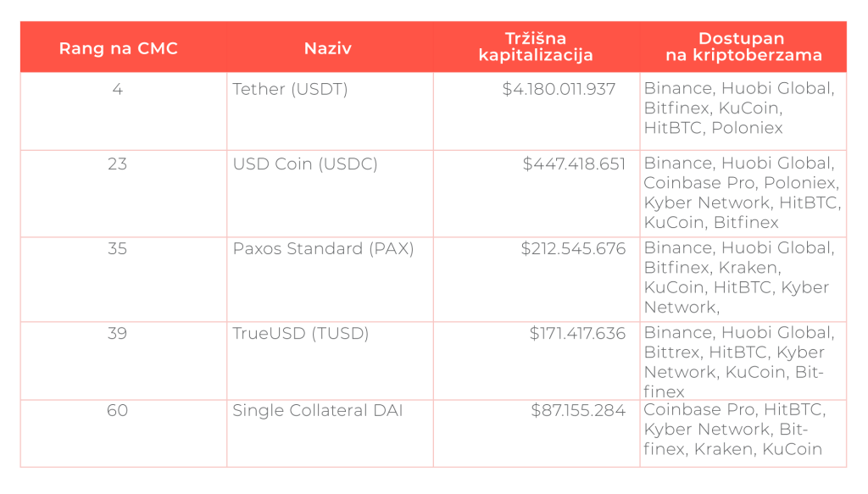
Task: Click rank number 23 cell
Action: [117, 164]
